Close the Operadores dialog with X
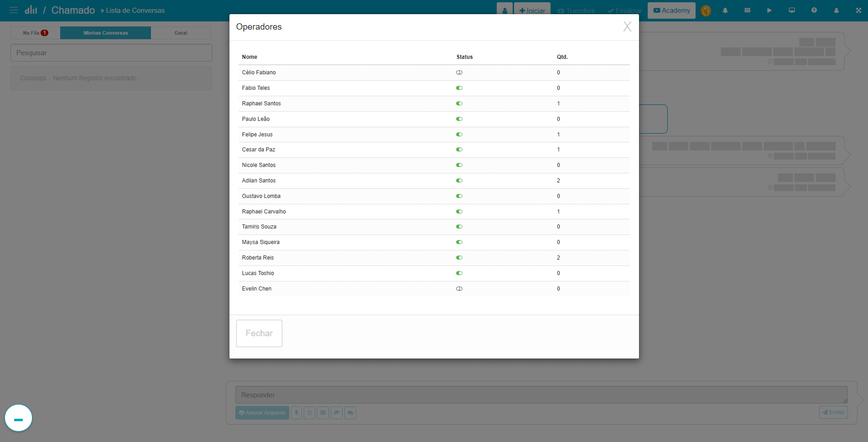 [628, 26]
